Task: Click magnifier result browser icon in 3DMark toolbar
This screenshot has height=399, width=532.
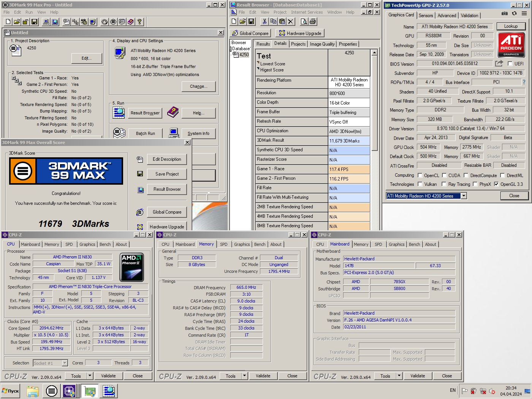Action: click(55, 22)
